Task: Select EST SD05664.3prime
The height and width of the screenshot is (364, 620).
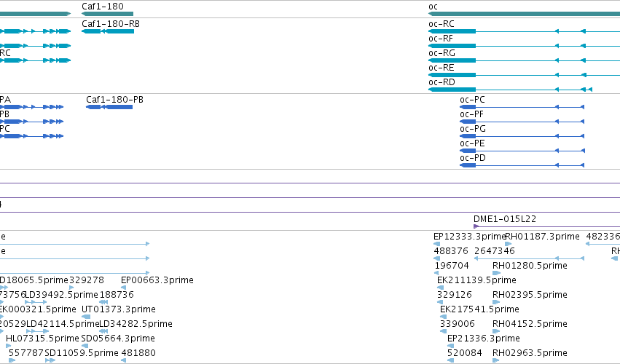Action: tap(118, 339)
